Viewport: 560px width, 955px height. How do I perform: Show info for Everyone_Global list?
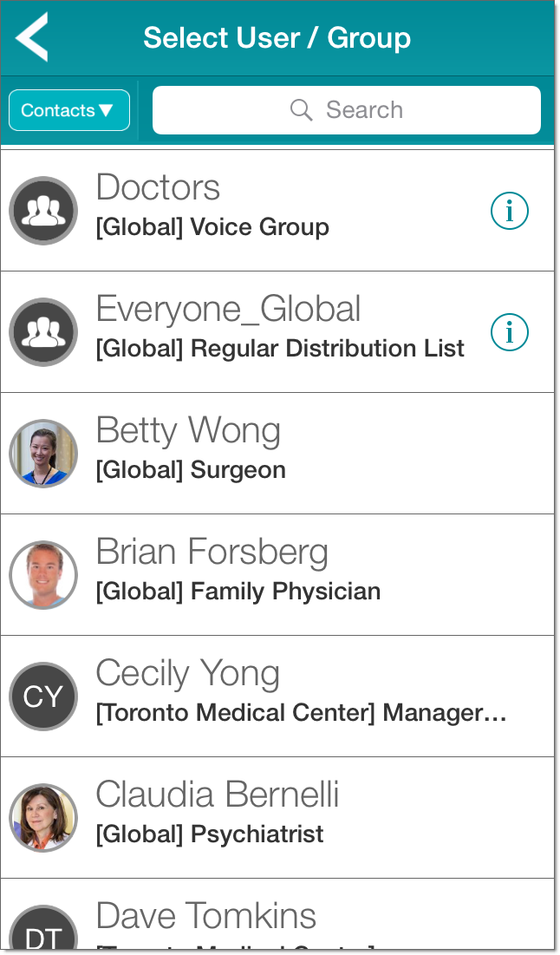click(x=510, y=332)
